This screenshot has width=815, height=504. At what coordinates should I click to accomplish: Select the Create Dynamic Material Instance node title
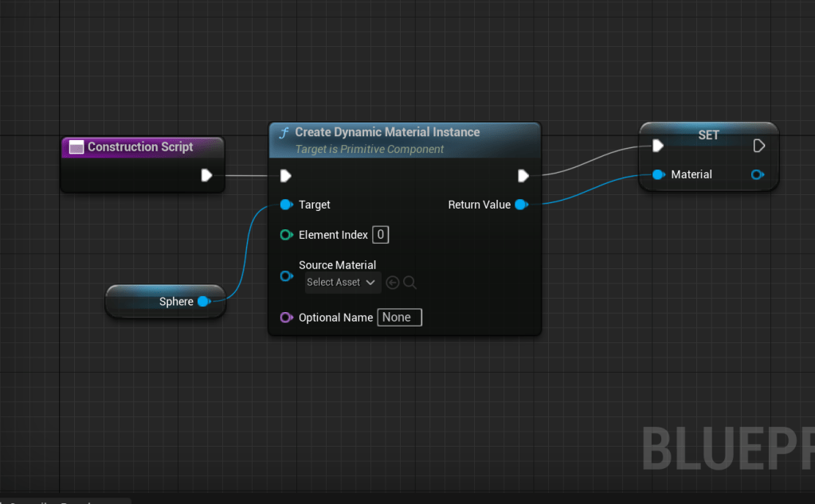pyautogui.click(x=387, y=132)
